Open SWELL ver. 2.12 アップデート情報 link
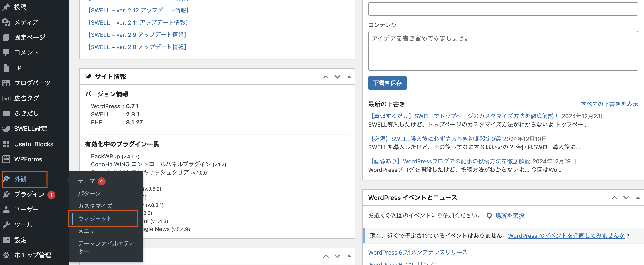Screen dimensions: 644x265 point(138,10)
